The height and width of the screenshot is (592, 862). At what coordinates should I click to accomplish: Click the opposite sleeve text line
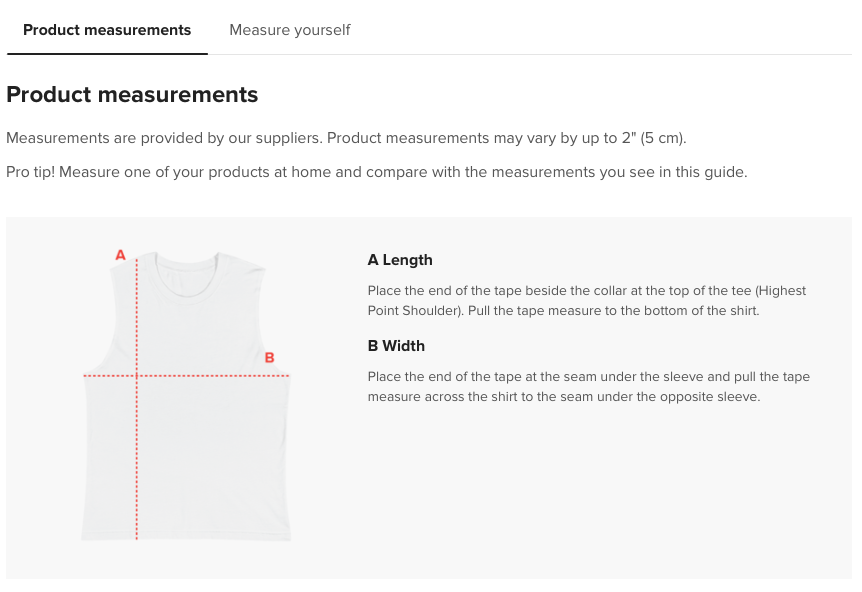click(564, 397)
